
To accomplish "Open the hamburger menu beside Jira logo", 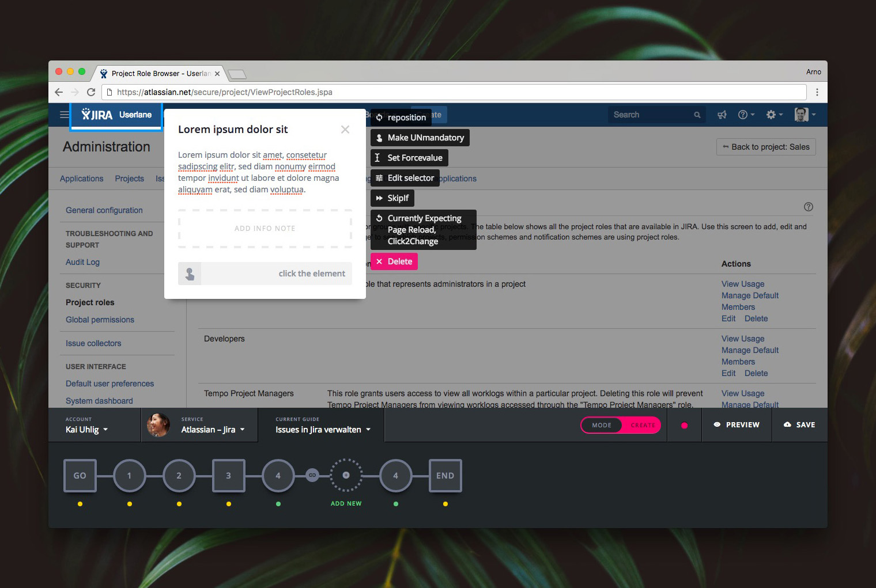I will click(x=64, y=115).
